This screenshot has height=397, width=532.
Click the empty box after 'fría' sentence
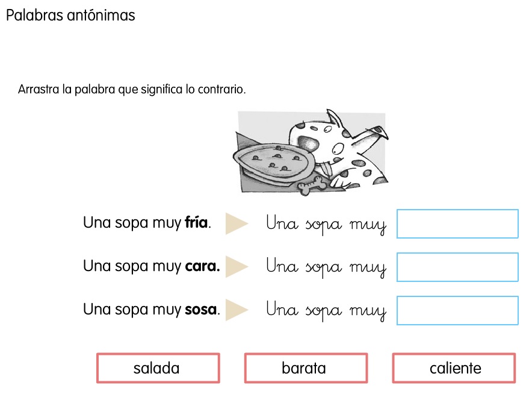pos(457,224)
